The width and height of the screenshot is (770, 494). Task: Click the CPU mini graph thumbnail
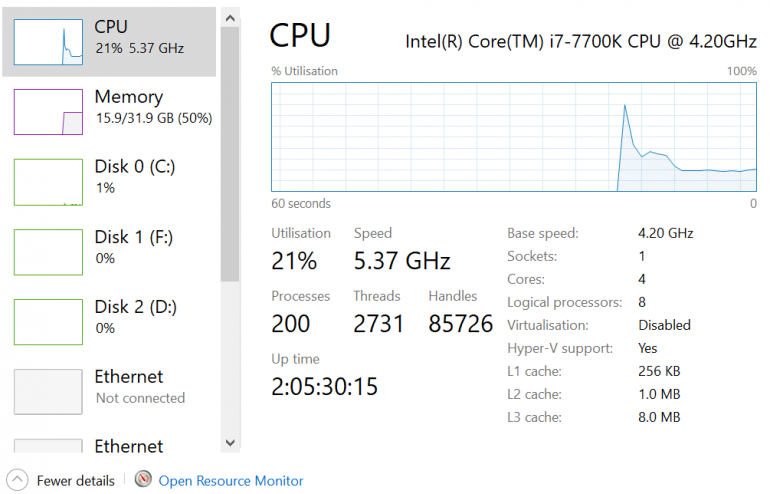48,42
